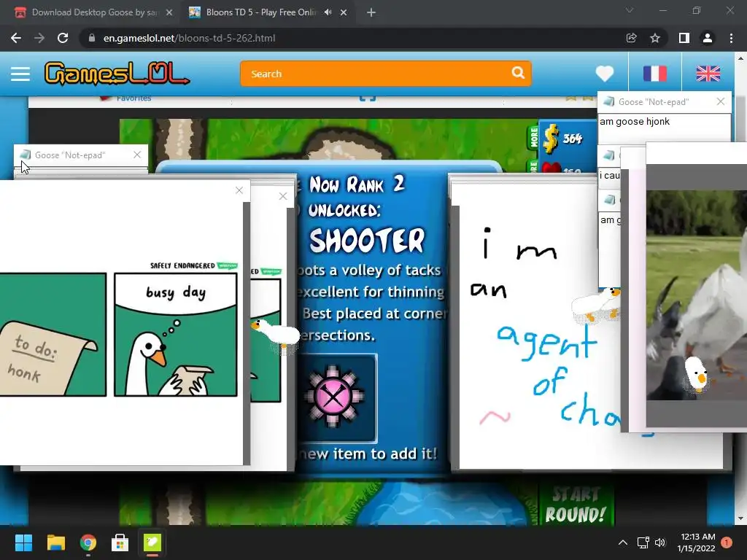The height and width of the screenshot is (560, 747).
Task: Close the Download Desktop Goose tab
Action: 169,13
